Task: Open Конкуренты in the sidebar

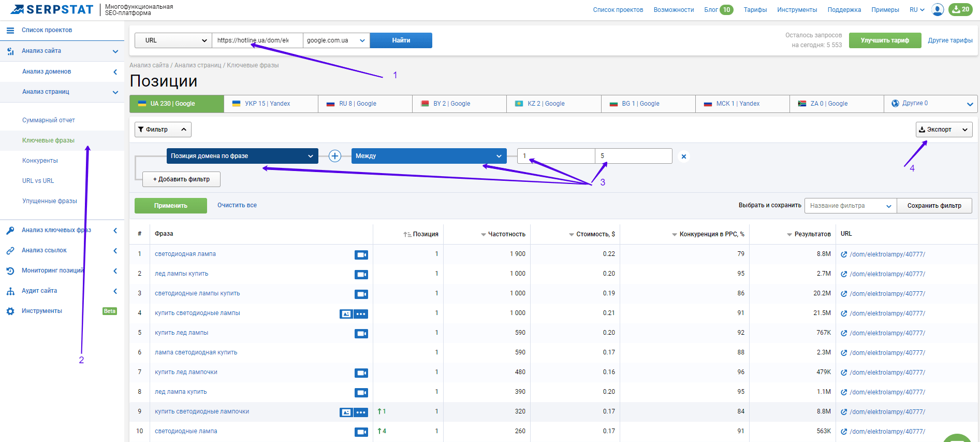Action: (x=40, y=161)
